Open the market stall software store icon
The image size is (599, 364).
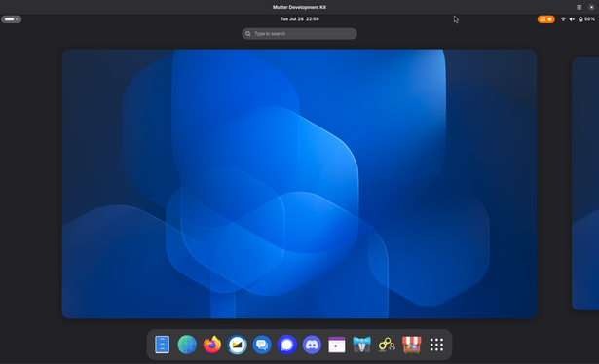(x=412, y=345)
